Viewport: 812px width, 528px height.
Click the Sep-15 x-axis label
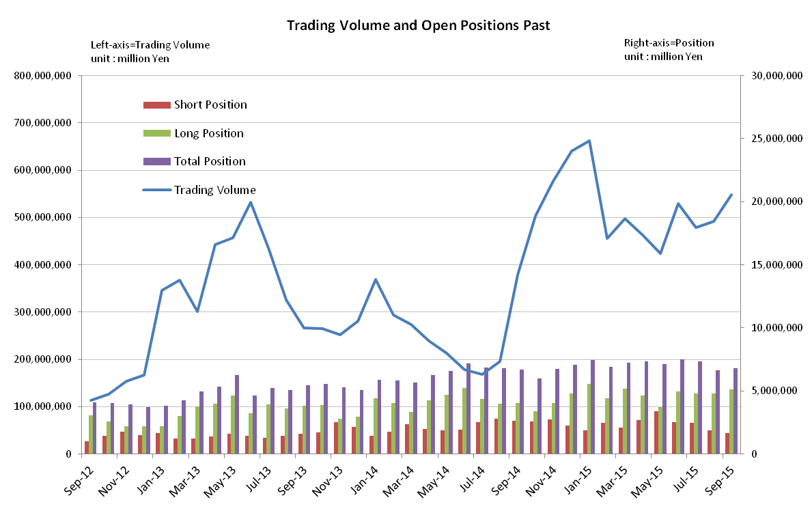coord(724,480)
